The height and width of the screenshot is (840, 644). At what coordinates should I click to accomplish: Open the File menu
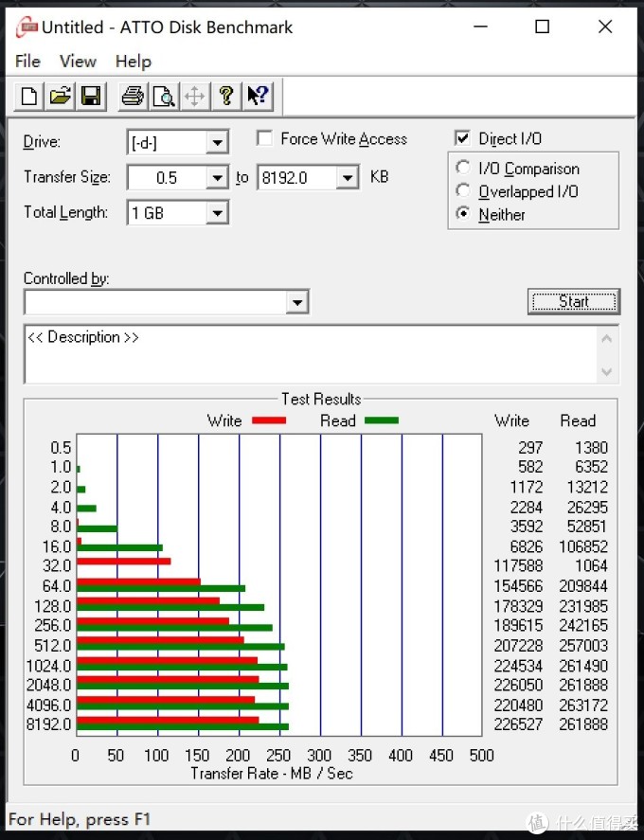[x=27, y=61]
